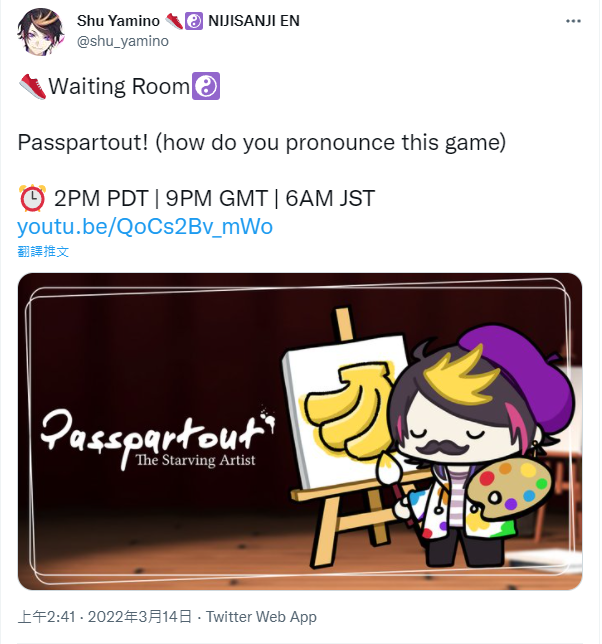Click the NIJISANJI EN text in the header
The height and width of the screenshot is (644, 602).
pos(254,21)
